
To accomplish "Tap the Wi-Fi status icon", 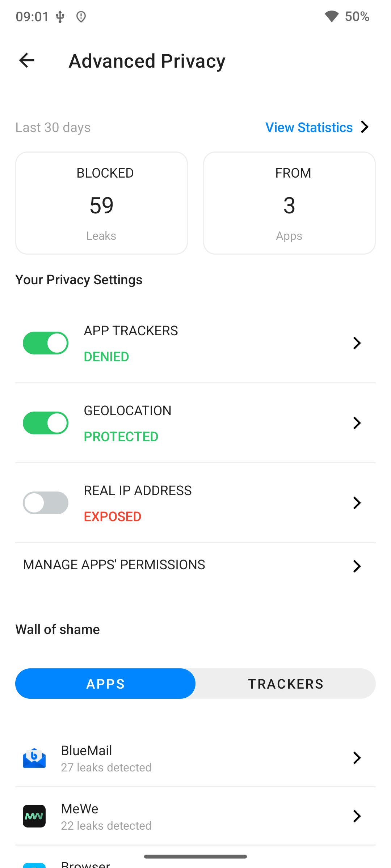I will point(331,16).
